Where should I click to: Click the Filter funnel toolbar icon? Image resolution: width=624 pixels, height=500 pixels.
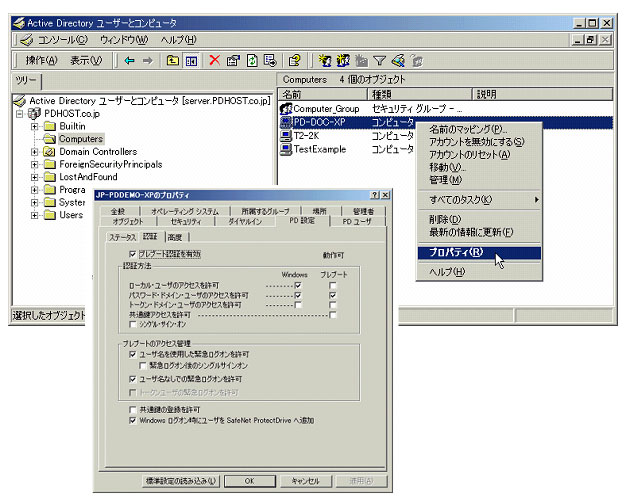380,61
